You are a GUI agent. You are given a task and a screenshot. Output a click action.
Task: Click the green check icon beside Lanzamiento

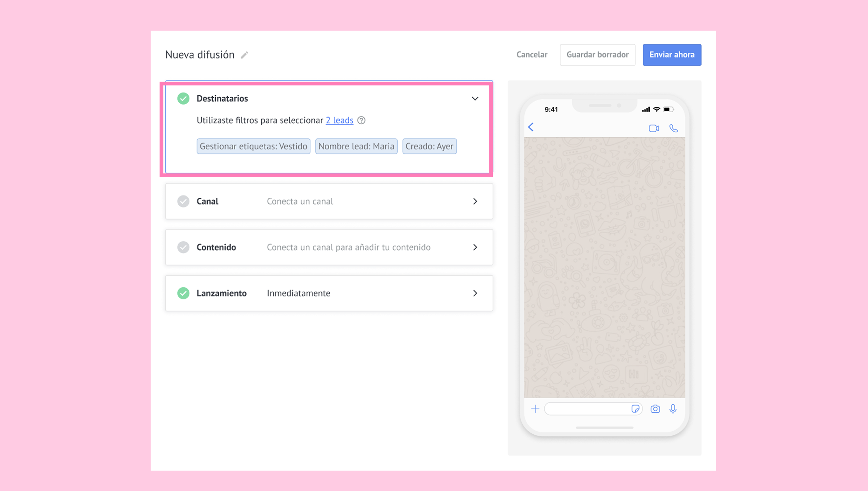click(183, 293)
